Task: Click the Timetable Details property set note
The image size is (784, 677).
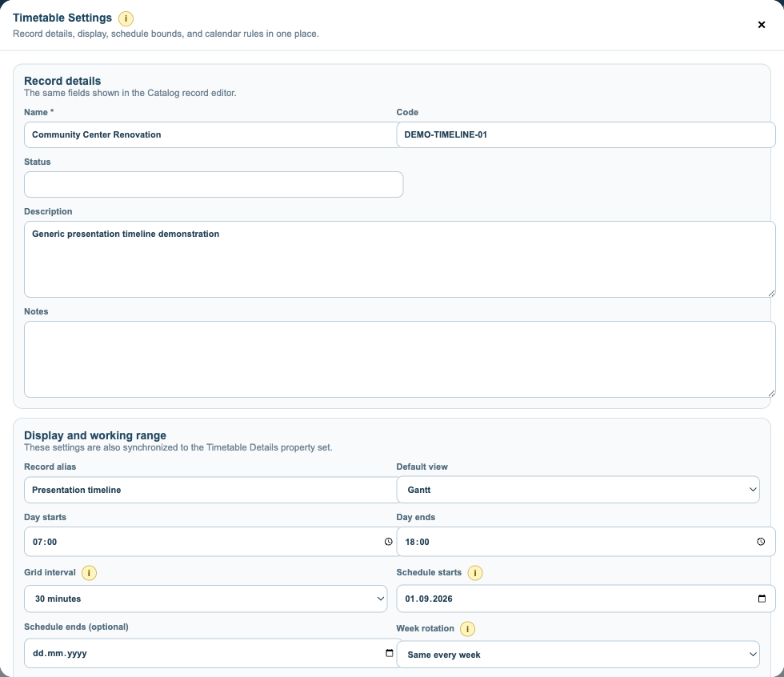Action: tap(178, 447)
